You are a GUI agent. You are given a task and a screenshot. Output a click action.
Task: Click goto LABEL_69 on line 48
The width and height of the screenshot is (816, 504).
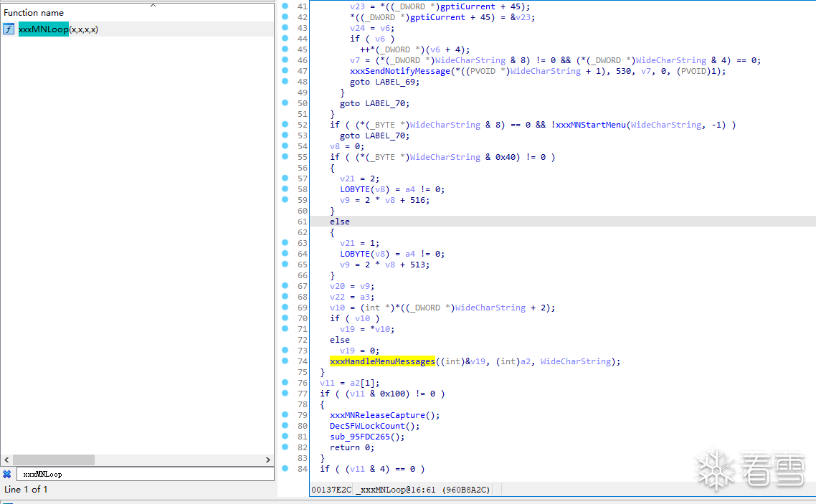(x=384, y=82)
